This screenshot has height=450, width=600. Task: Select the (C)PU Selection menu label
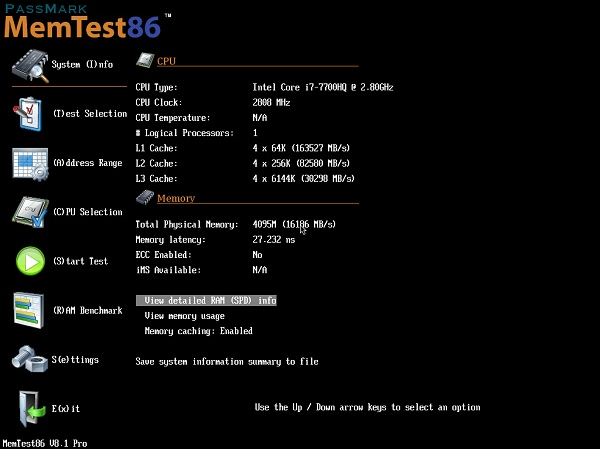pos(88,212)
